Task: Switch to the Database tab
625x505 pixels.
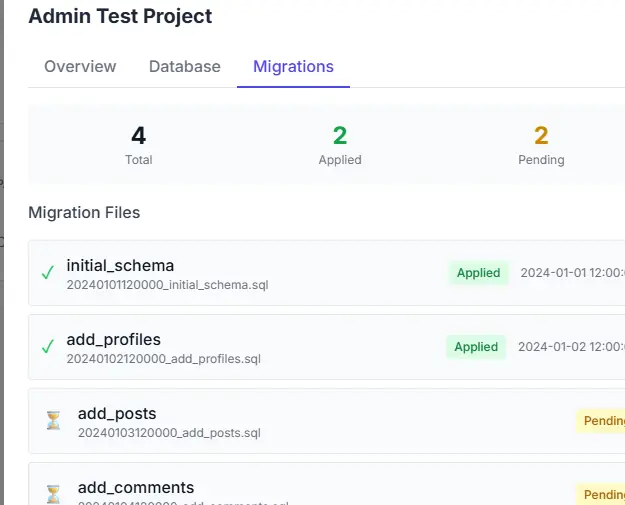Action: [185, 66]
